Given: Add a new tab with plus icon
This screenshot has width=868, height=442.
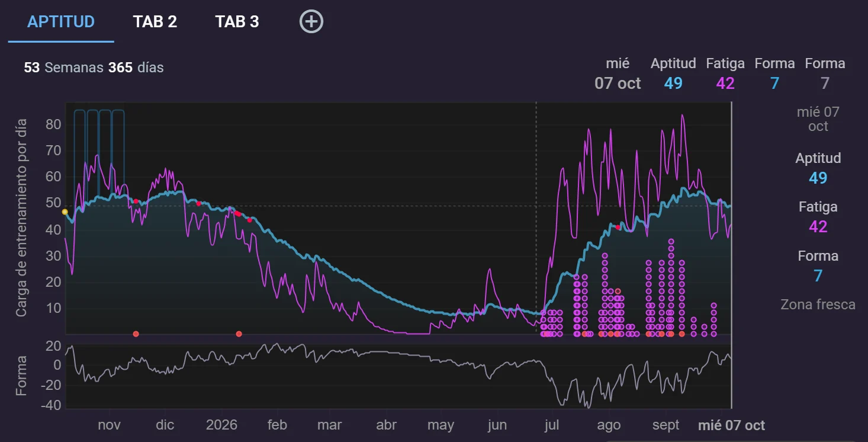Looking at the screenshot, I should point(311,22).
